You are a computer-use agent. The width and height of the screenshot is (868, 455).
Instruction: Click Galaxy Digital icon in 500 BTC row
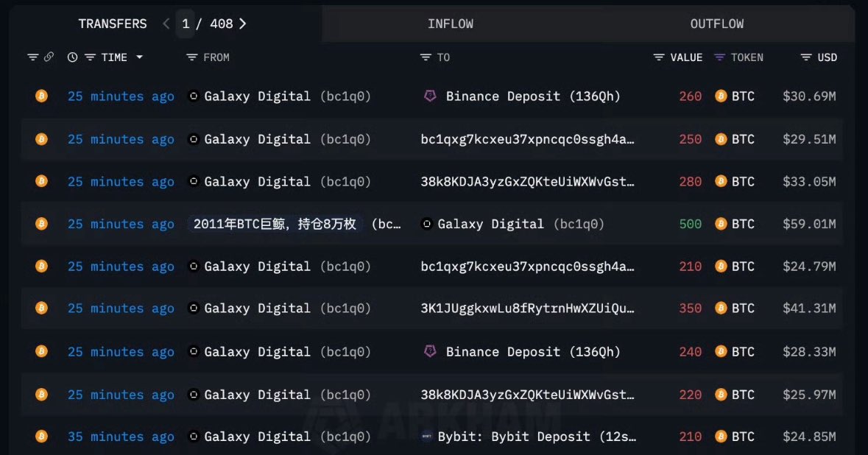pyautogui.click(x=426, y=224)
